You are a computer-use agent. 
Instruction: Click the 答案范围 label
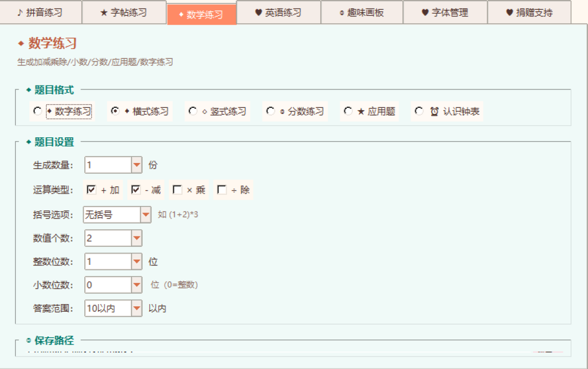(x=53, y=308)
